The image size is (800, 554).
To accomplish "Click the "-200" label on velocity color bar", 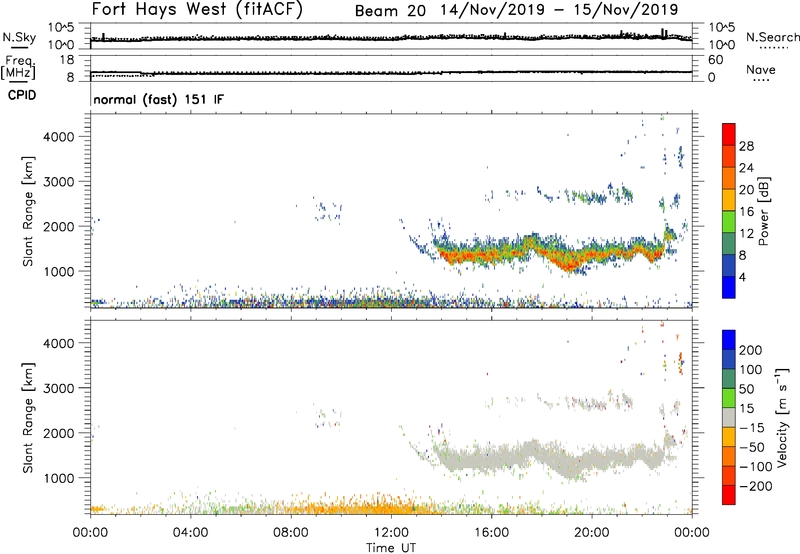I will point(756,486).
